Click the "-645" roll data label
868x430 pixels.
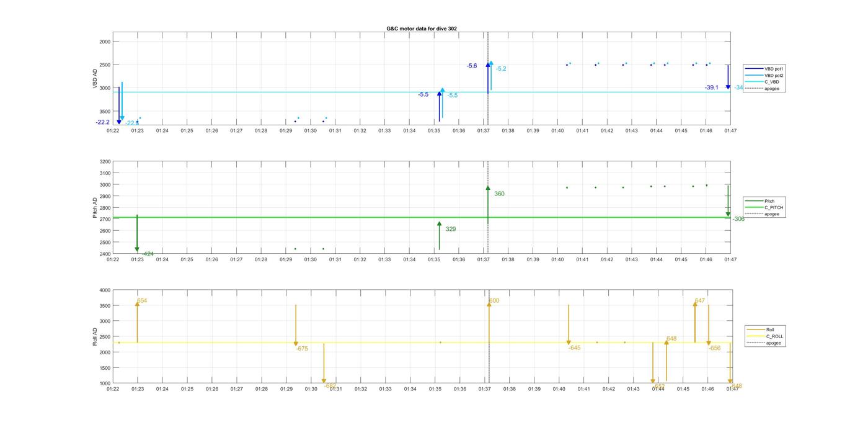[575, 347]
